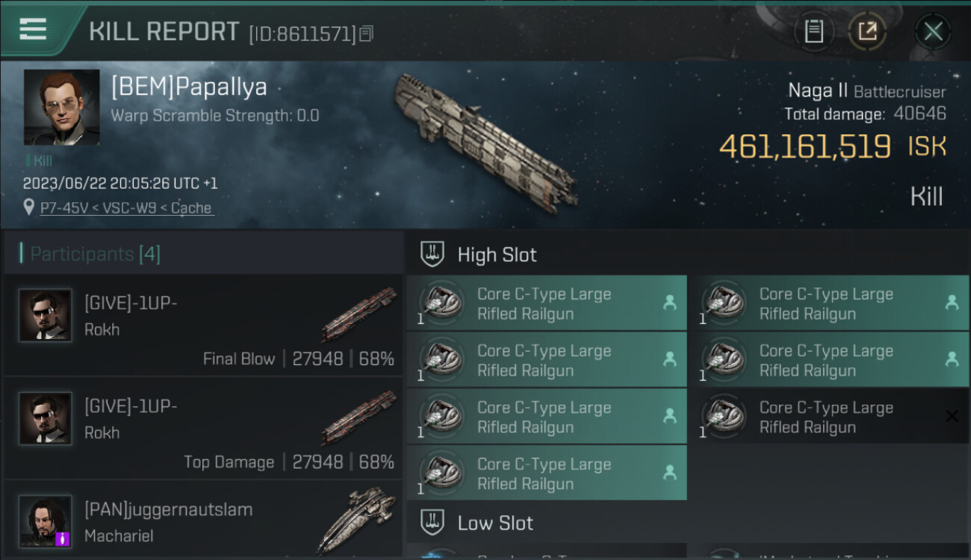Screen dimensions: 971x560
Task: Click person icon on top-right railgun
Action: [x=952, y=302]
